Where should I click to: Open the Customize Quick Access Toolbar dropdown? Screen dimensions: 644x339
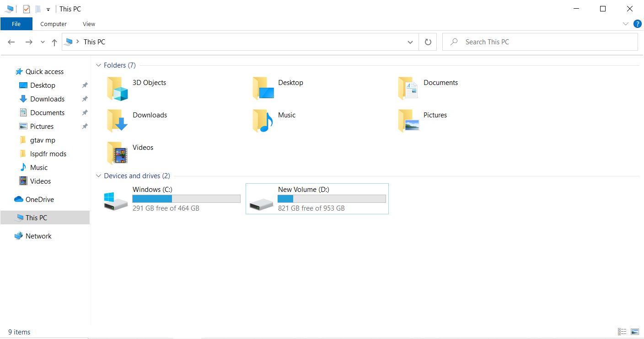[48, 9]
